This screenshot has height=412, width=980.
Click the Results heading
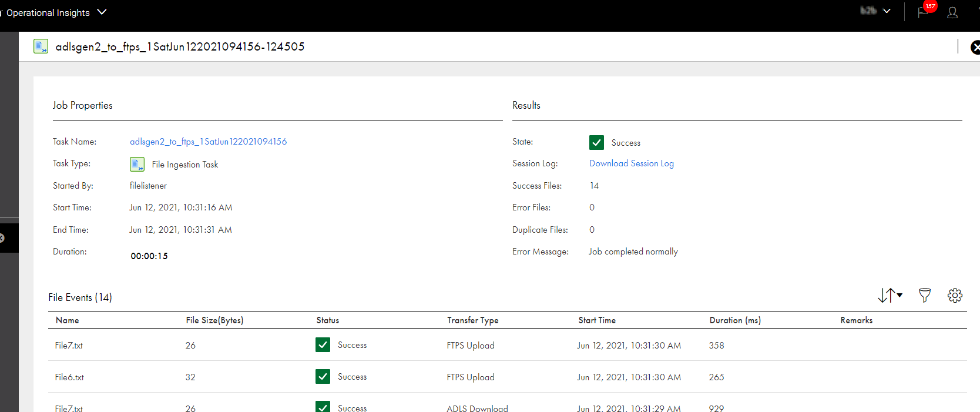coord(526,105)
